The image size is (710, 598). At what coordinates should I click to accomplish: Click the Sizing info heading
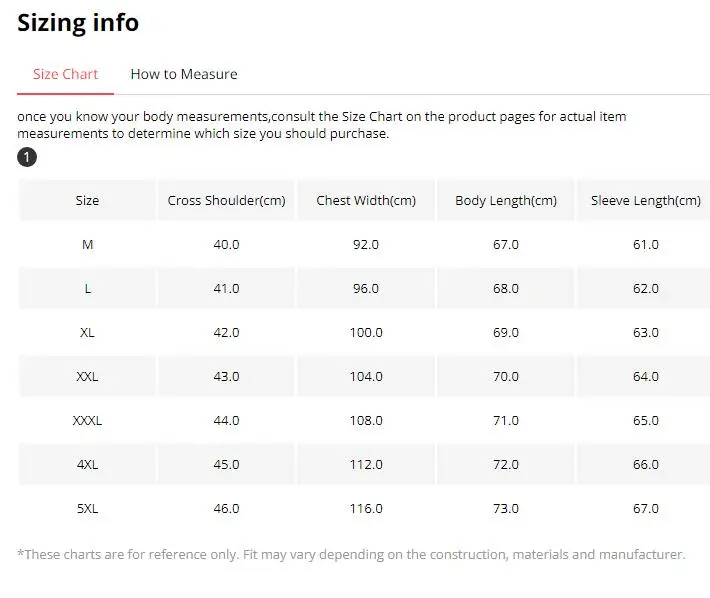78,23
